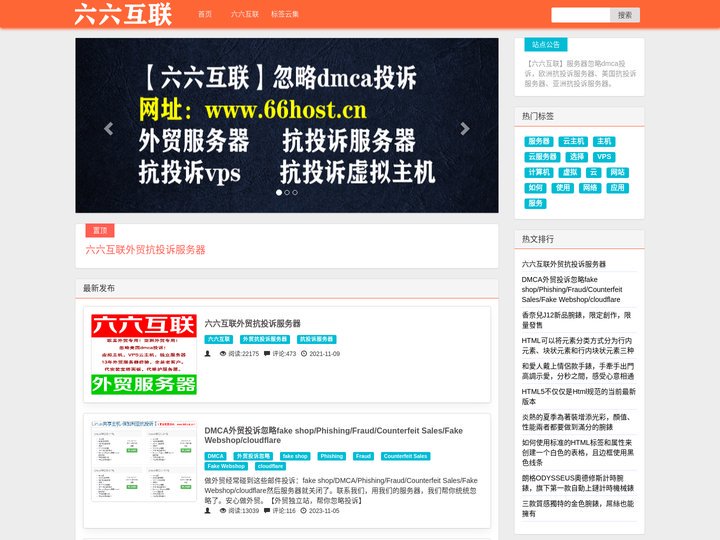The image size is (720, 540).
Task: Click the comment icon beside 评论:116
Action: click(x=267, y=511)
